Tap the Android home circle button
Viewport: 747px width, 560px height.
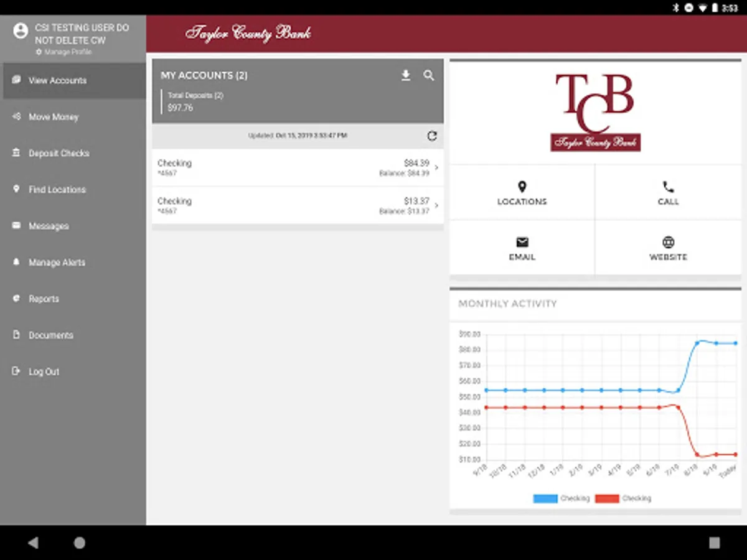80,543
